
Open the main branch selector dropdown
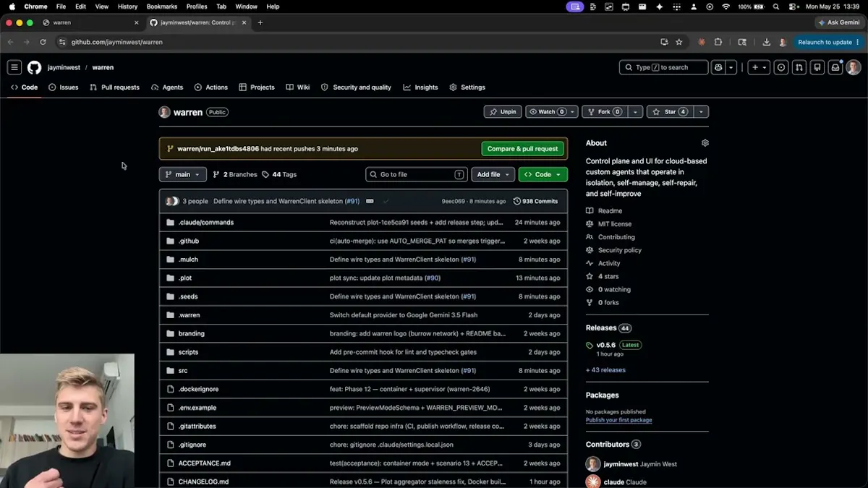pos(183,174)
